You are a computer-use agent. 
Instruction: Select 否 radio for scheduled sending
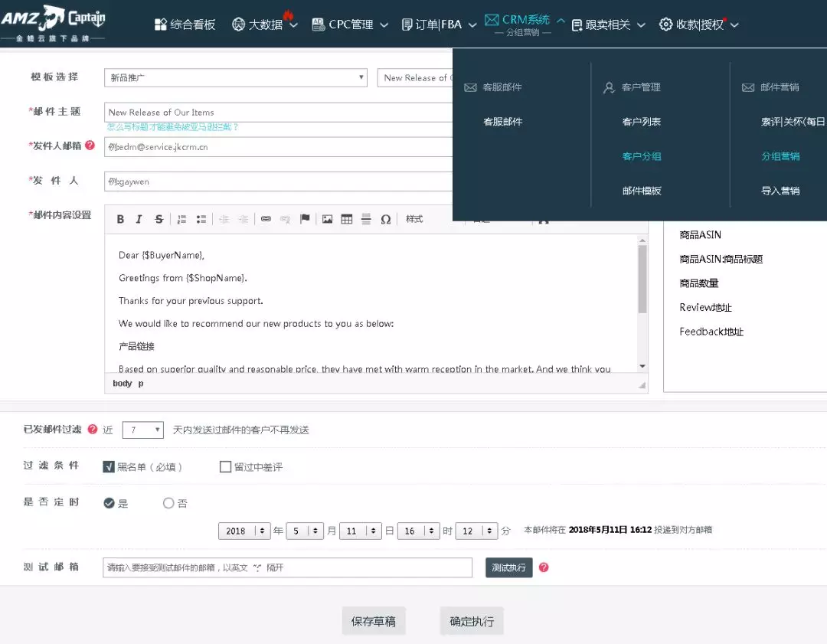click(x=168, y=503)
